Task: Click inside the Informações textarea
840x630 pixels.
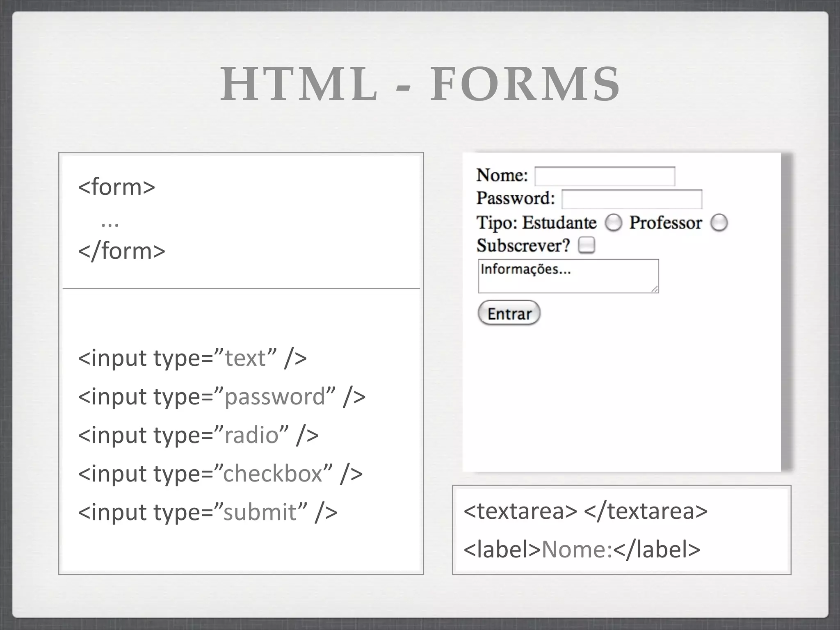Action: point(568,276)
